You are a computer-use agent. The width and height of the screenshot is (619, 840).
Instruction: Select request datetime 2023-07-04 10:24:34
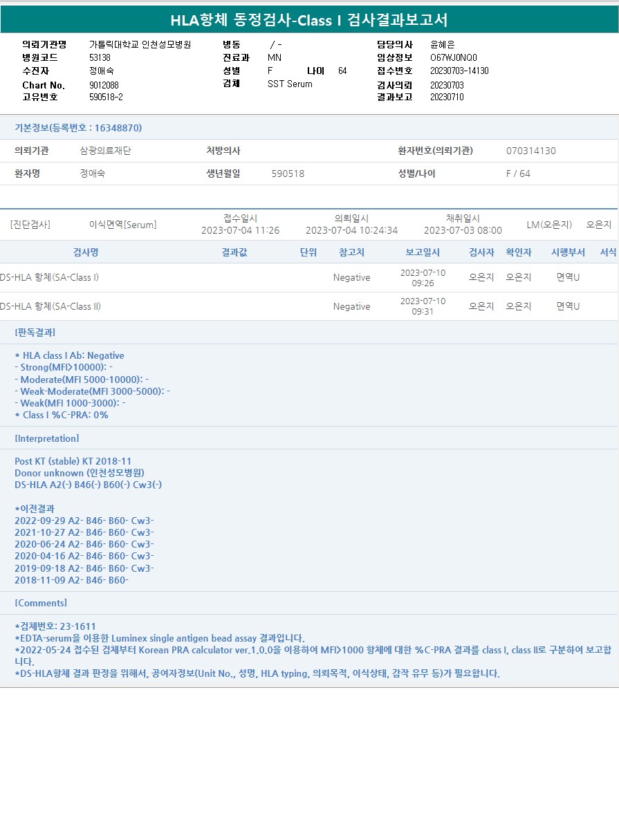[x=352, y=230]
